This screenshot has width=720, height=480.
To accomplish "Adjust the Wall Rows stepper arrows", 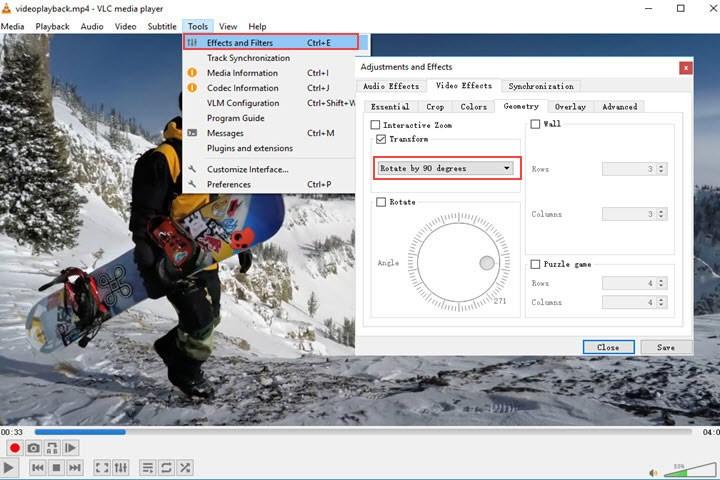I will point(661,169).
